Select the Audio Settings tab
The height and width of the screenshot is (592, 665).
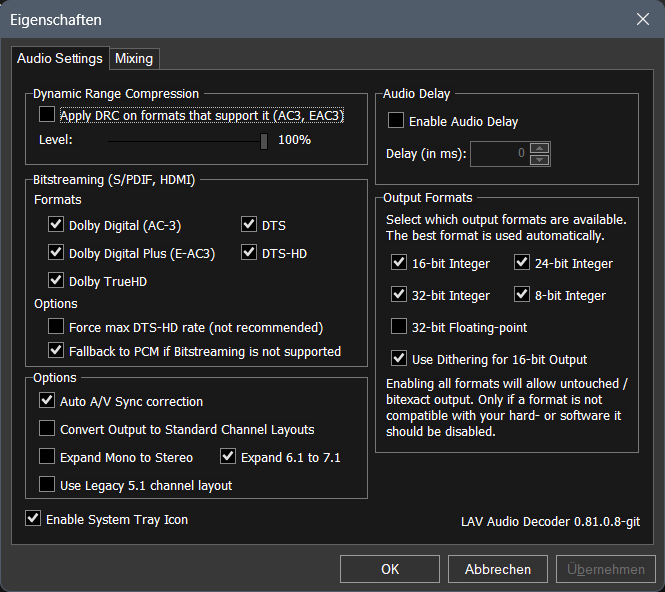pyautogui.click(x=60, y=58)
